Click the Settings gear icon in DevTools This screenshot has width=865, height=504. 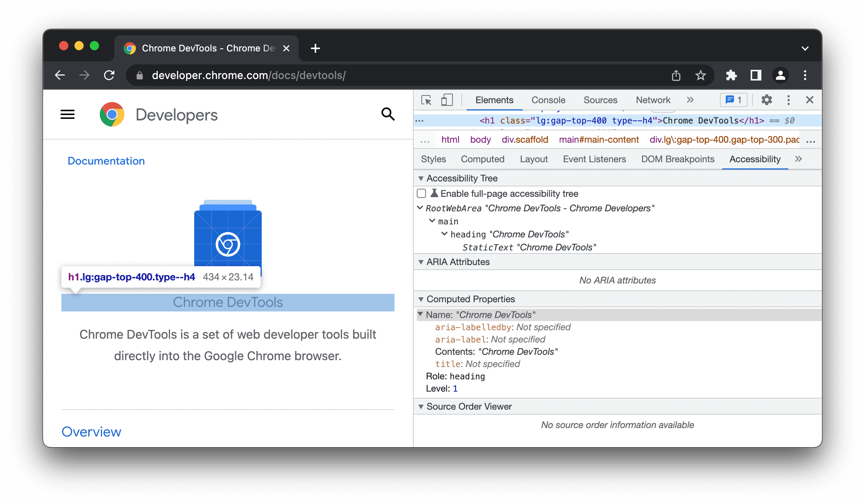point(766,100)
